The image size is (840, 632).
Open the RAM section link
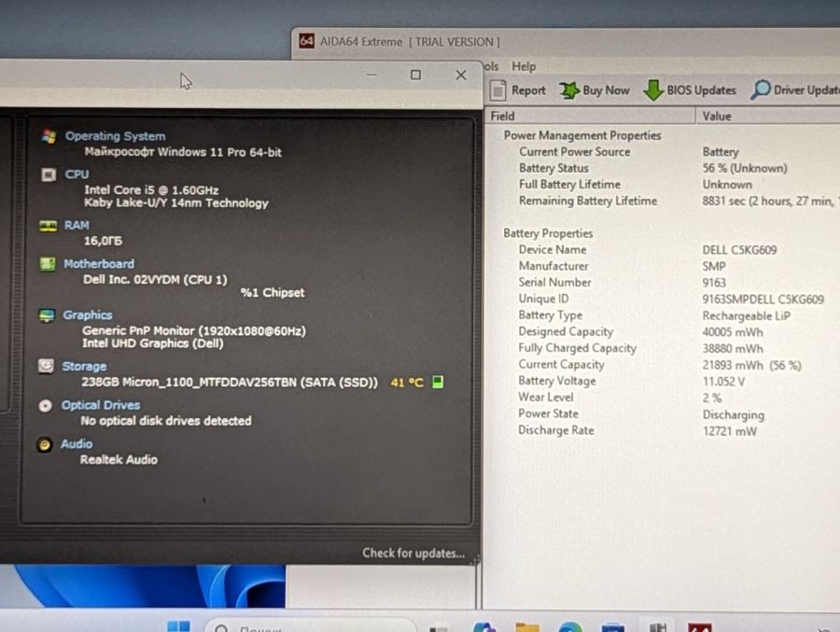tap(77, 225)
